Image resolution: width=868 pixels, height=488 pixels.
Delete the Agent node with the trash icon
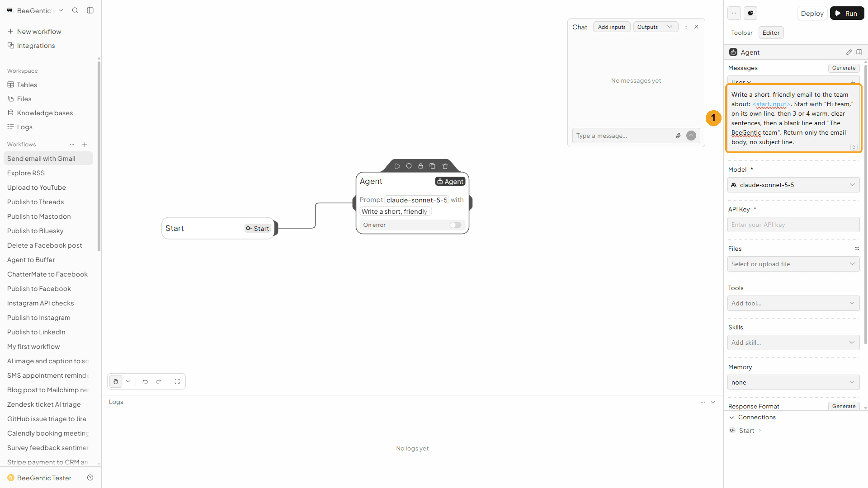coord(445,166)
